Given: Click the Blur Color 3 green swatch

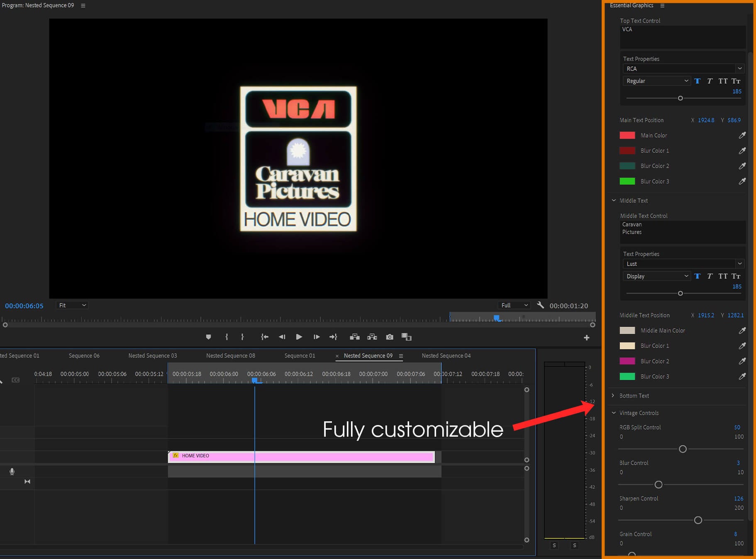Looking at the screenshot, I should tap(627, 181).
